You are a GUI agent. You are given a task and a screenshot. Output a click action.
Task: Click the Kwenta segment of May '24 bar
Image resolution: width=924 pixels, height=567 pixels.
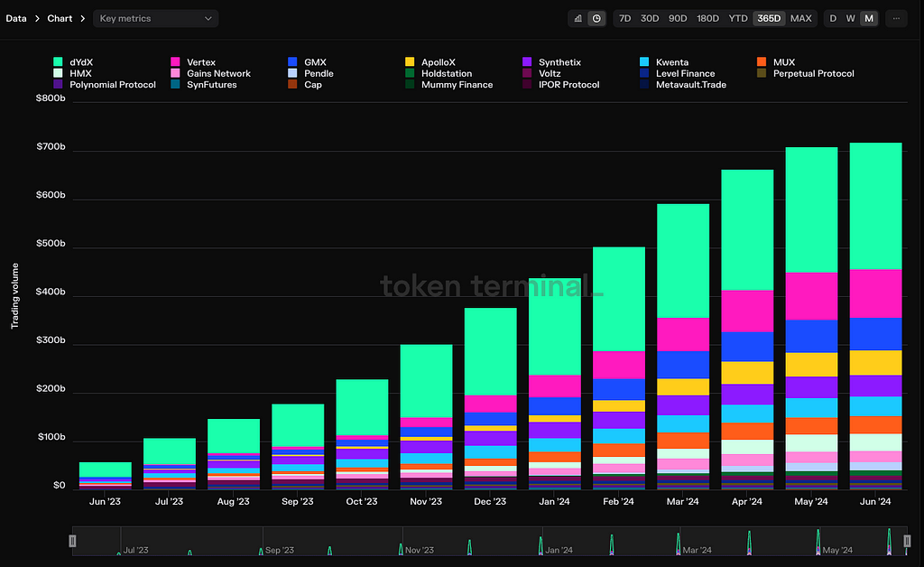tap(811, 408)
